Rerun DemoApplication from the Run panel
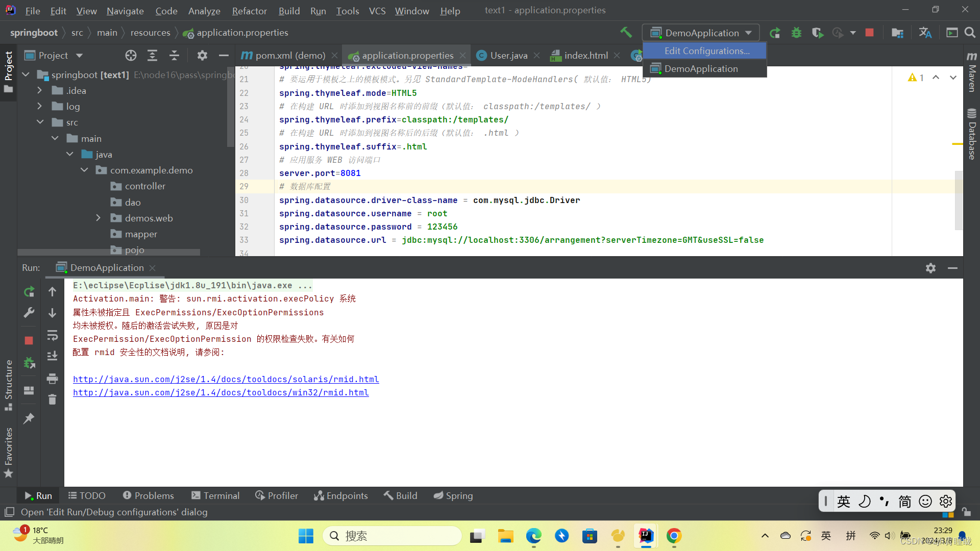This screenshot has height=551, width=980. pos(29,291)
